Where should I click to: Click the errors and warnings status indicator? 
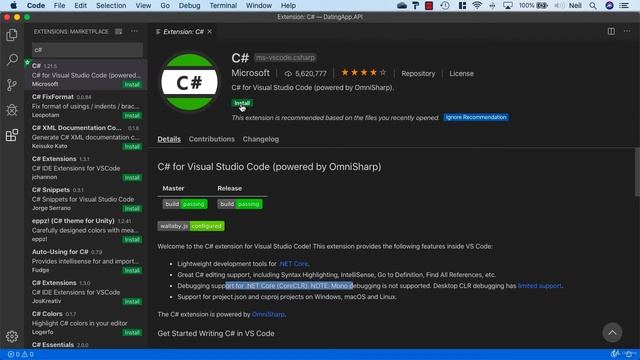pos(20,354)
